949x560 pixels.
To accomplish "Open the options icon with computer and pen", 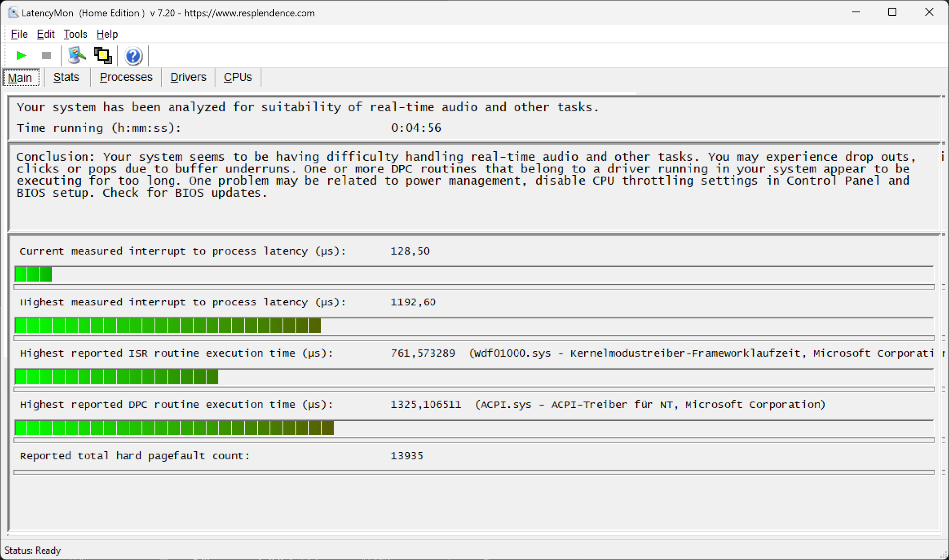I will click(77, 55).
